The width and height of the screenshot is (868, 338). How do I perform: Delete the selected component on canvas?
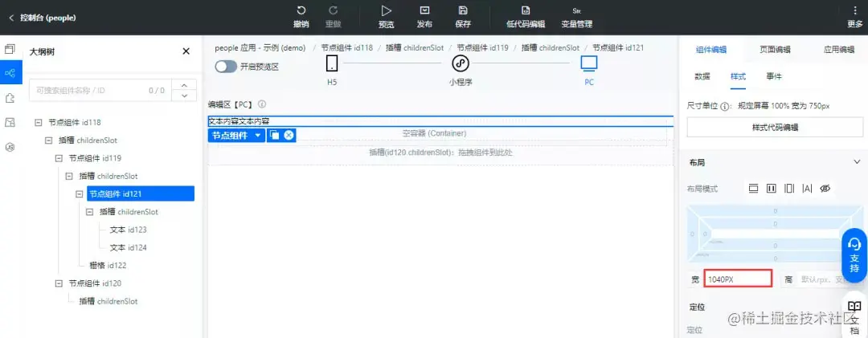click(x=289, y=135)
